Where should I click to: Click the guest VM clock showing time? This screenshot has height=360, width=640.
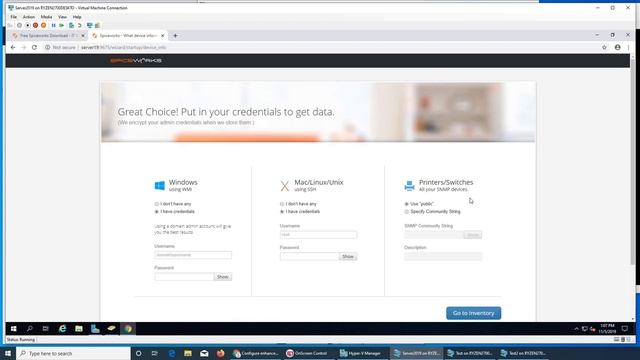[607, 329]
